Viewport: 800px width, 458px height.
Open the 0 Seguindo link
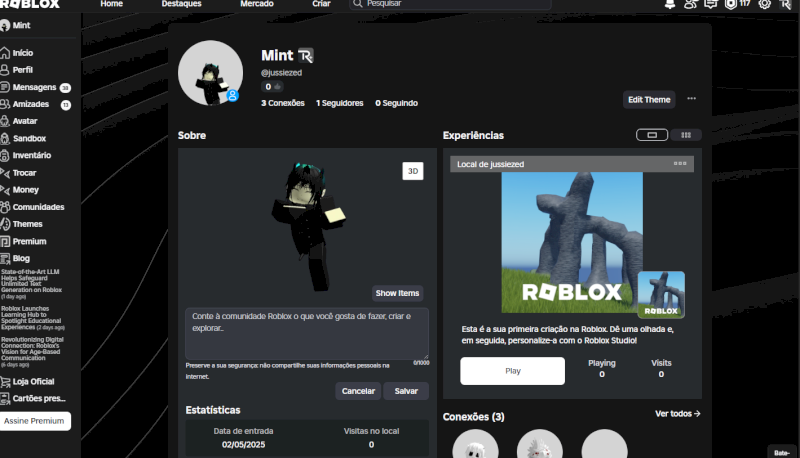(x=396, y=103)
